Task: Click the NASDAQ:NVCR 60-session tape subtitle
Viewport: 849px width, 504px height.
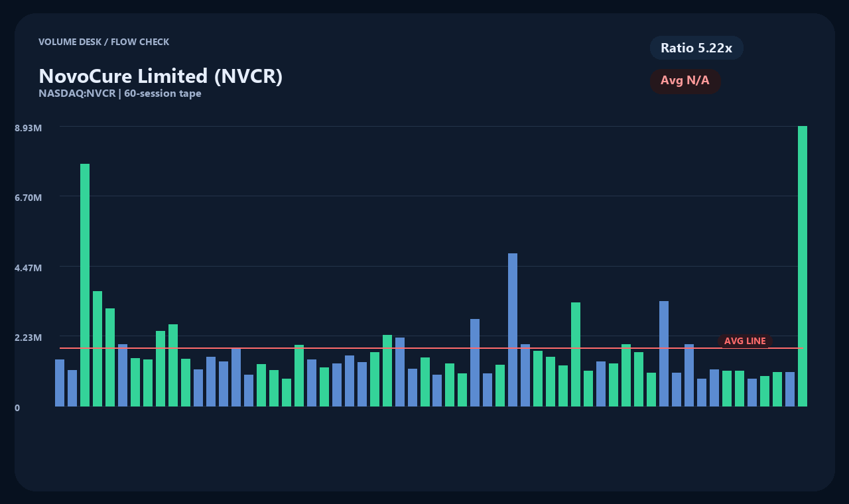Action: 120,94
